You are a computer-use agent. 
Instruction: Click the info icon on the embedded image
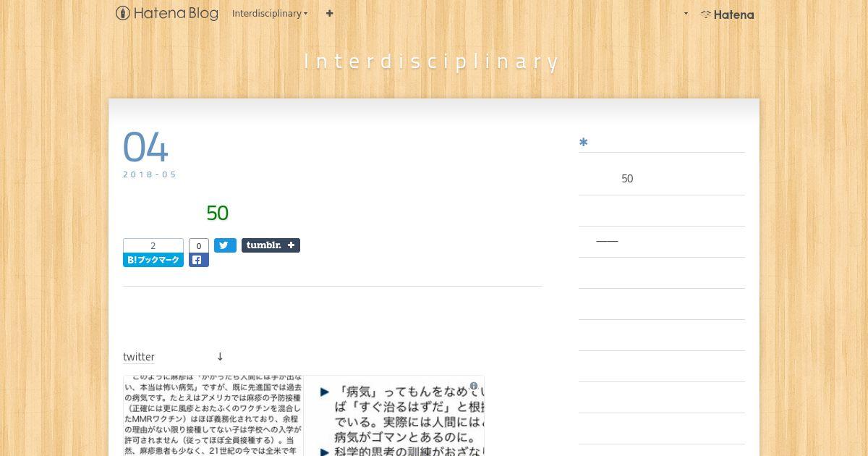(474, 386)
